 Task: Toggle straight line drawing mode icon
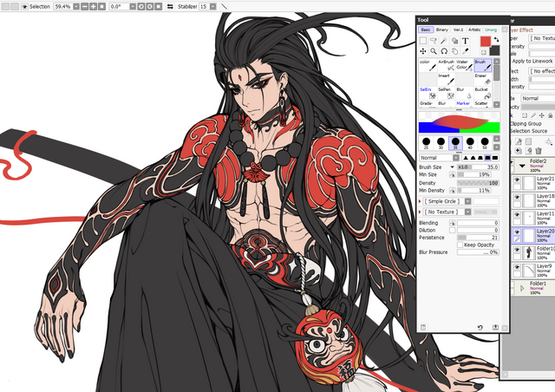tap(224, 6)
